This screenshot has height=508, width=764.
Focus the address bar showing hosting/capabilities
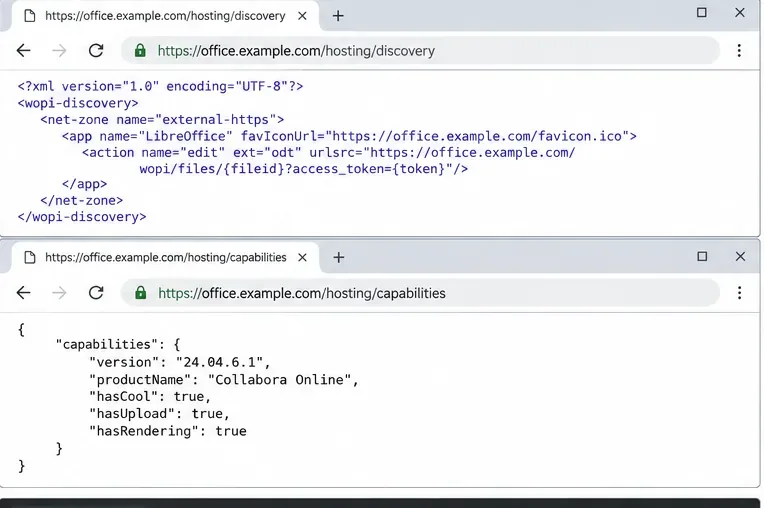click(420, 293)
